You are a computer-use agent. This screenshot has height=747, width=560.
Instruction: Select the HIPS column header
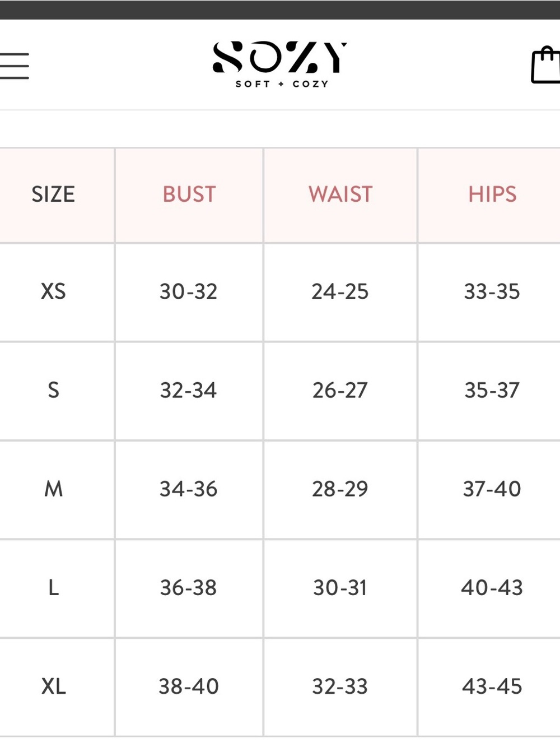click(492, 194)
